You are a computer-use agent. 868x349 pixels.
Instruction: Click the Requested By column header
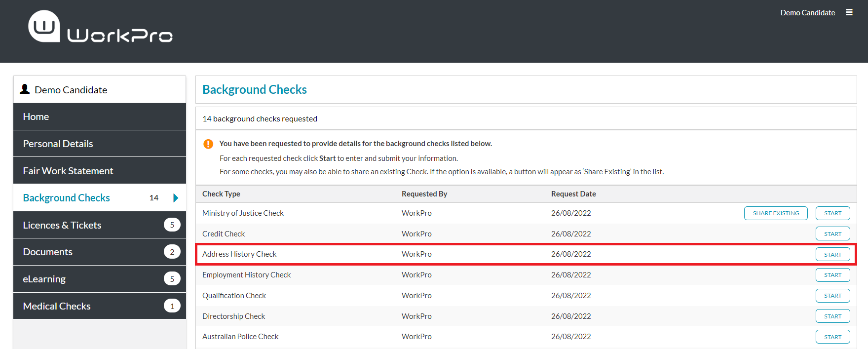(424, 194)
